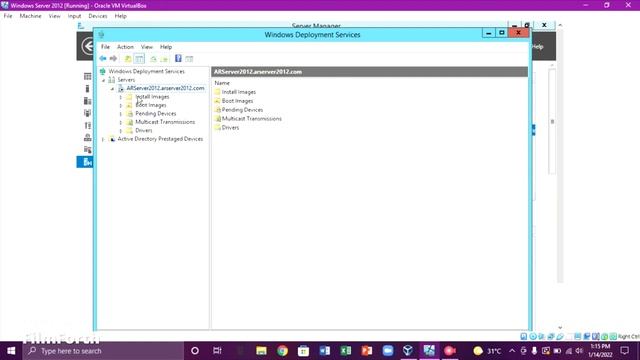
Task: Open Task View on the taskbar
Action: coord(217,351)
